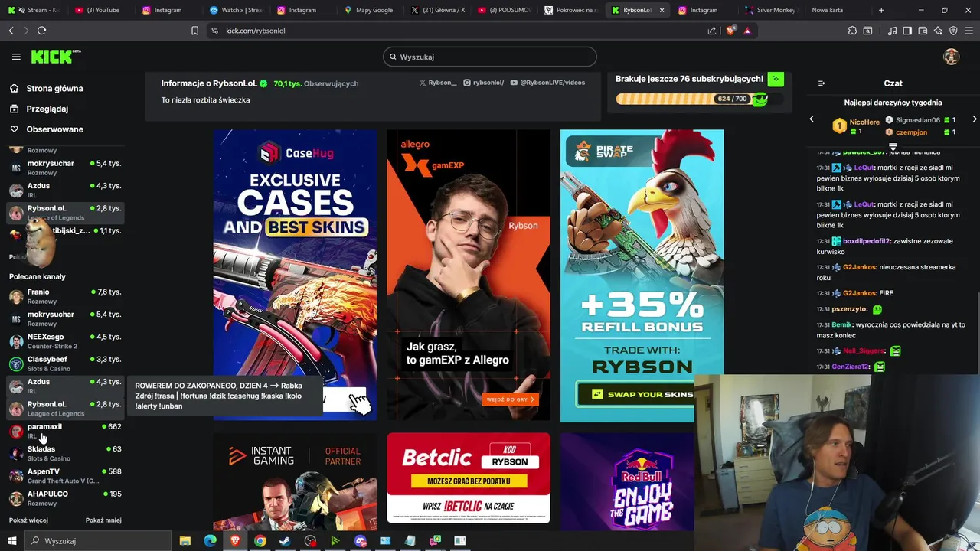Open Instant Gaming partner banner
The height and width of the screenshot is (551, 980).
click(x=295, y=481)
